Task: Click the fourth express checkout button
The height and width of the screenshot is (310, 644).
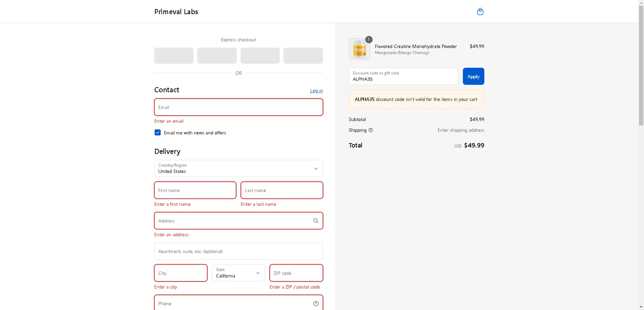Action: coord(303,56)
